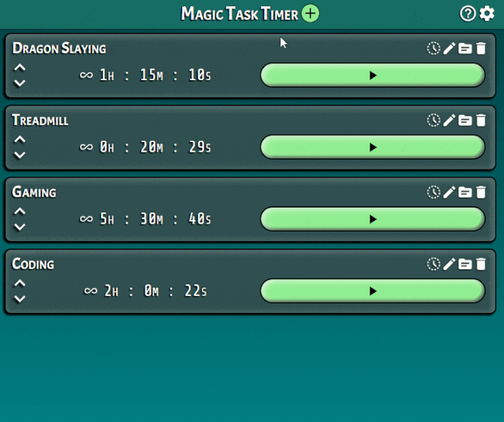Viewport: 504px width, 422px height.
Task: Click the Magic Task Timer heading
Action: coord(240,14)
